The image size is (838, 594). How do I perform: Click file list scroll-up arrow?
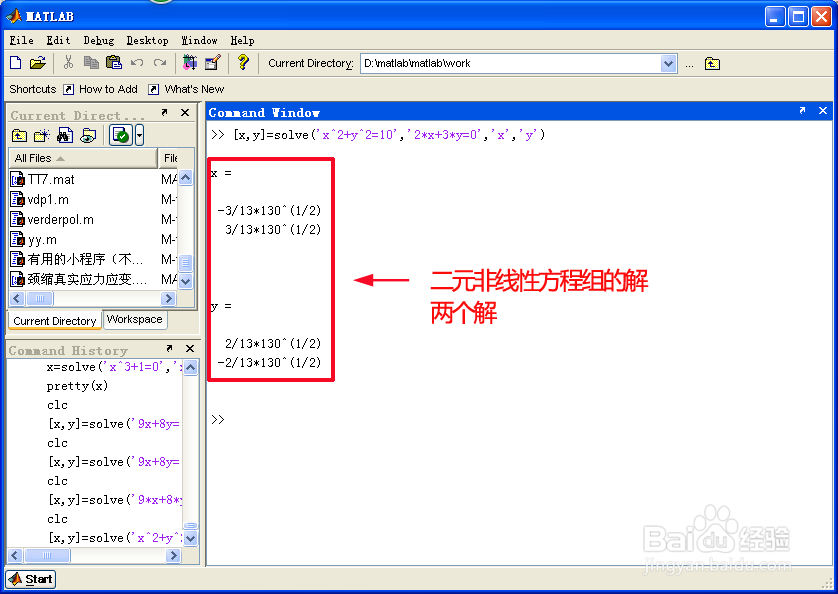185,178
